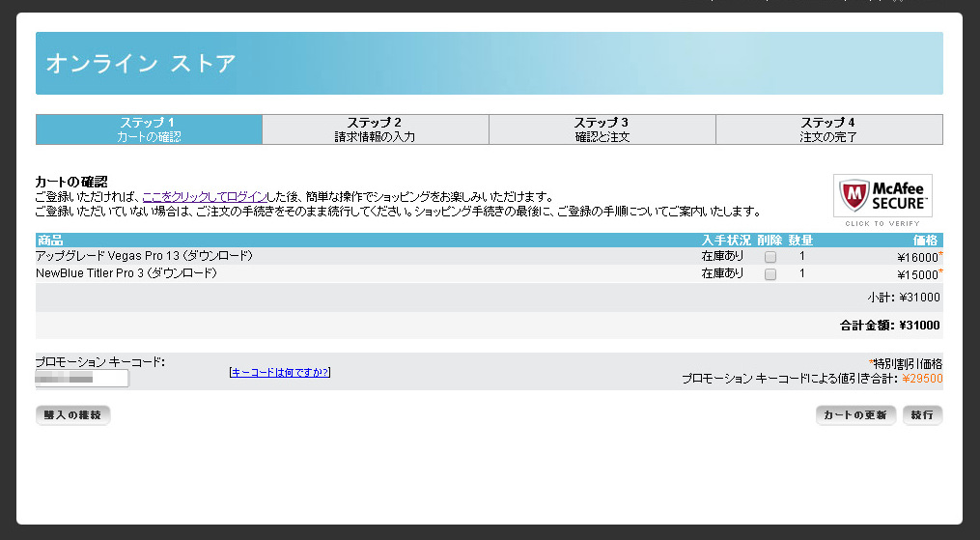
Task: Focus the プロモーション キーコード input field
Action: click(x=82, y=378)
